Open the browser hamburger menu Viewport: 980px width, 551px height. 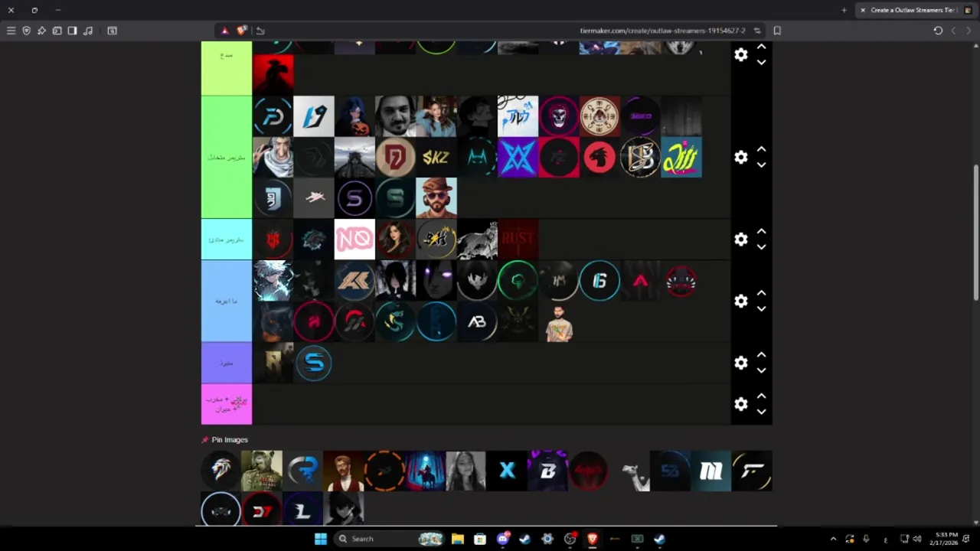pos(11,31)
